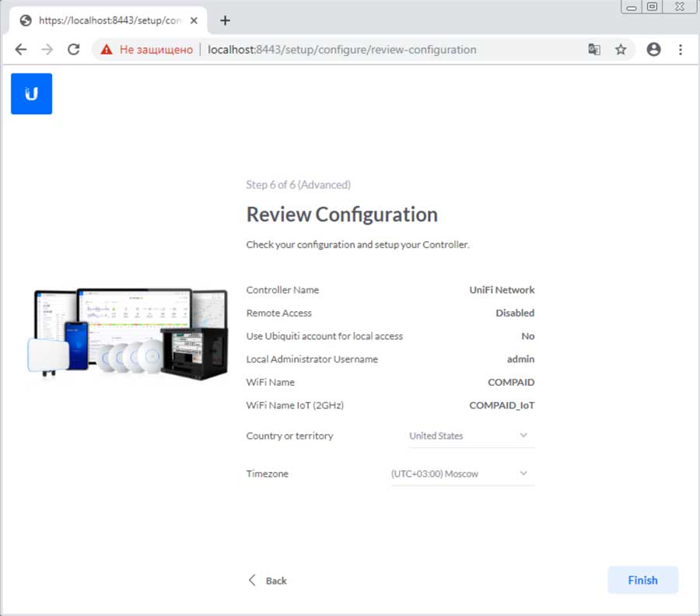
Task: Click the 'Controller Name' label
Action: click(282, 289)
